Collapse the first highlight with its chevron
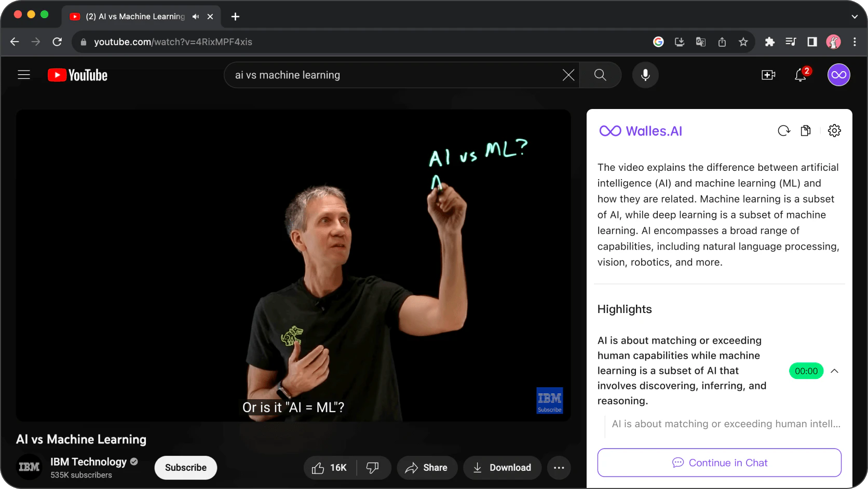This screenshot has height=489, width=868. [835, 371]
